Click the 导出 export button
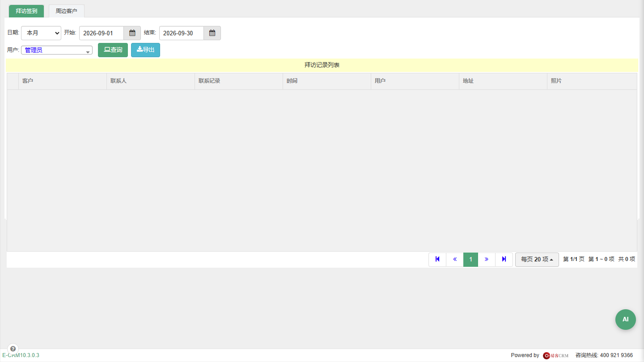This screenshot has height=362, width=644. 145,50
